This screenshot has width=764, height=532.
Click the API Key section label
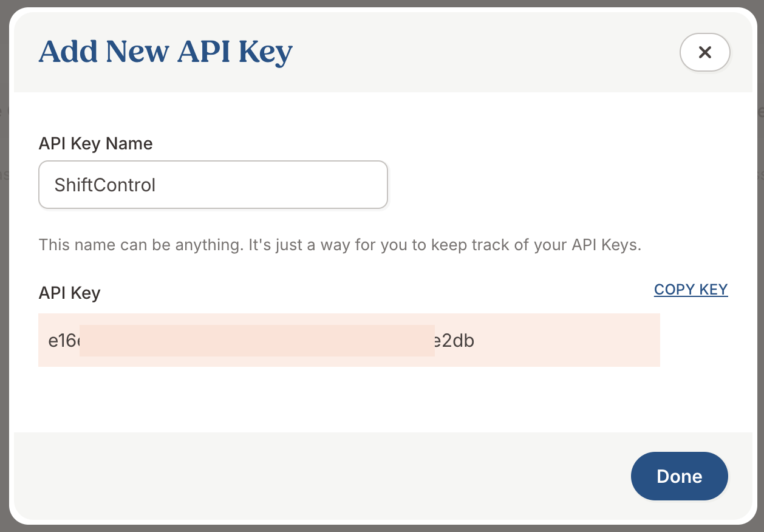(x=69, y=293)
